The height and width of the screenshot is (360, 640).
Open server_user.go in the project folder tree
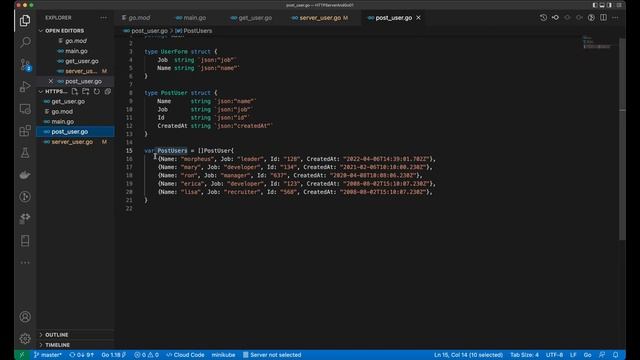pyautogui.click(x=75, y=142)
